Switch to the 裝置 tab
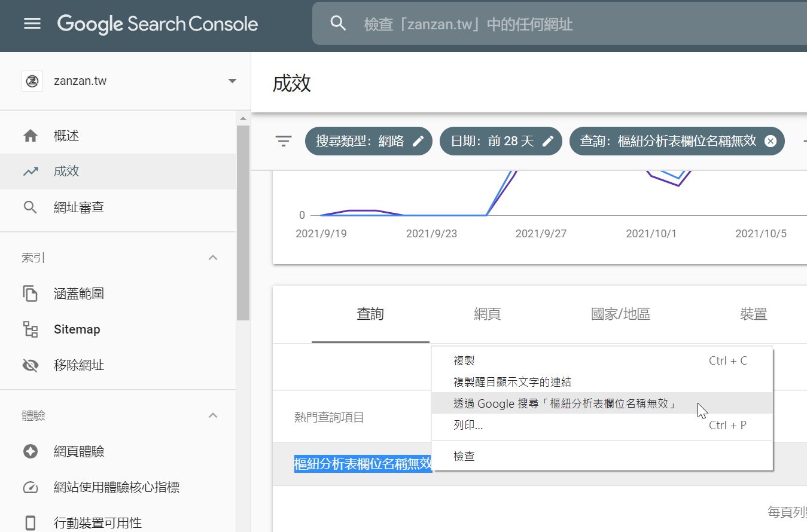The image size is (807, 532). pyautogui.click(x=753, y=314)
